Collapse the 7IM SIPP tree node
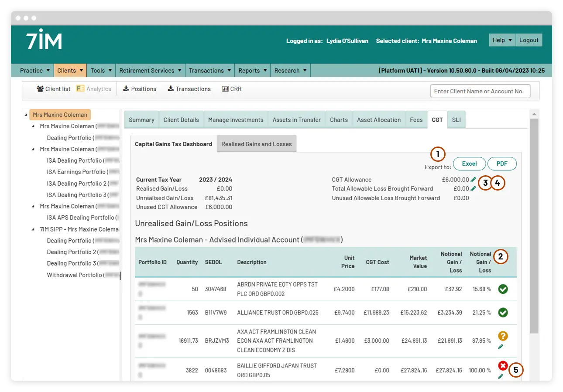This screenshot has width=563, height=392. [34, 229]
